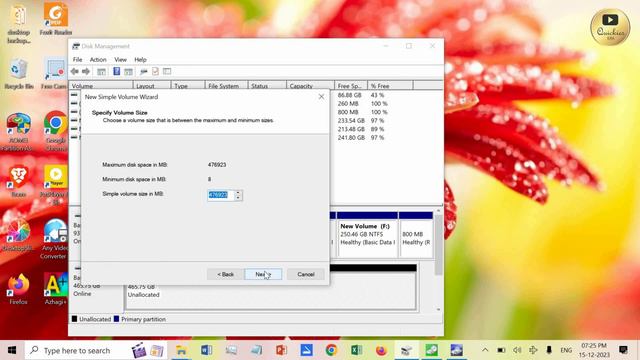The width and height of the screenshot is (640, 360).
Task: Select the 86.88 GB free space cell
Action: 349,95
